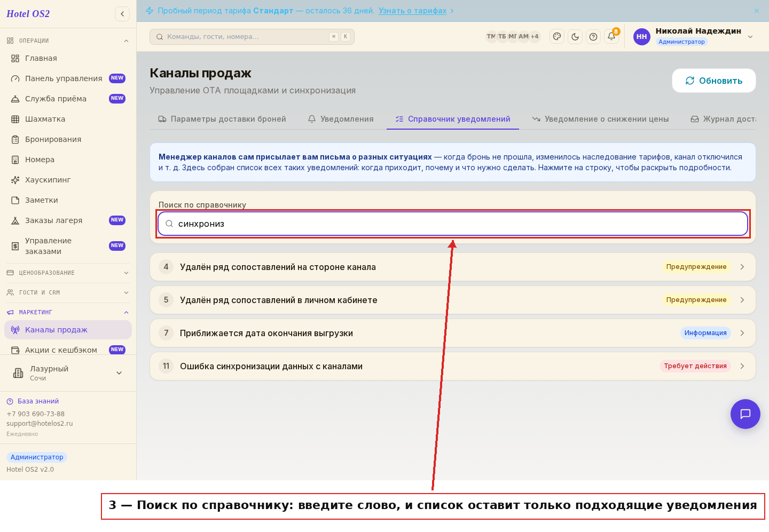Click the ЦЕНООБРАЗОВАНИЕ card icon

point(10,273)
